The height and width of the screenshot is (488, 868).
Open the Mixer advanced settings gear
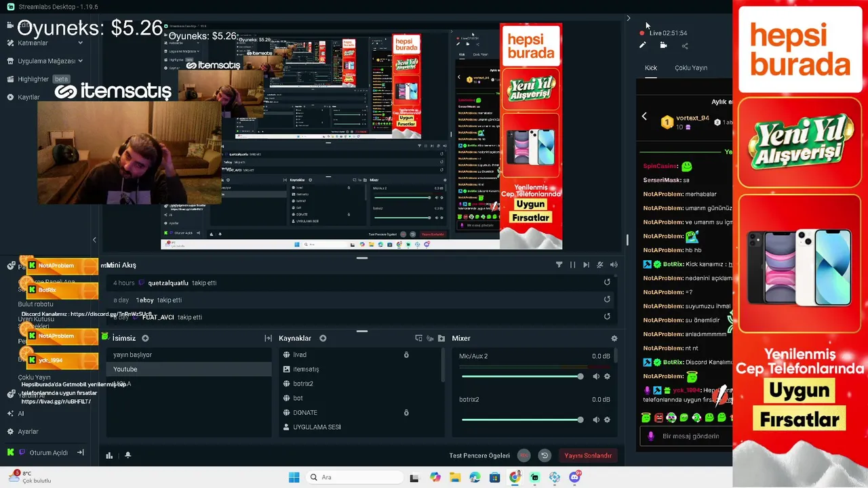[614, 338]
